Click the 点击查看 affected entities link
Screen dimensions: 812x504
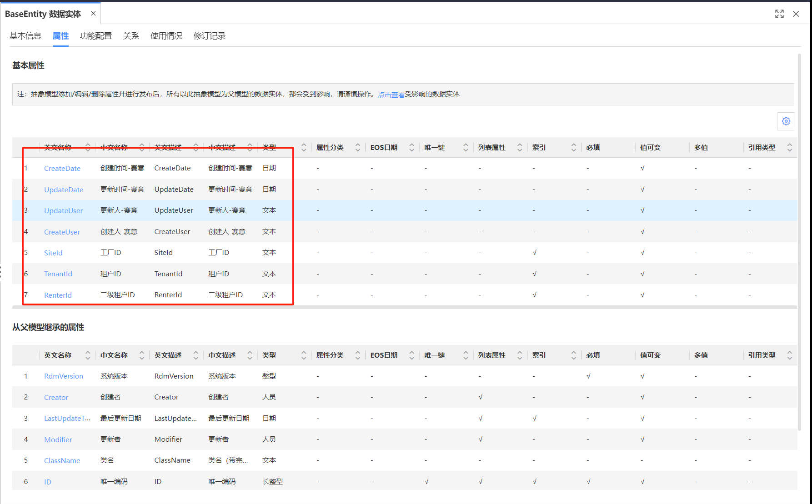tap(391, 95)
